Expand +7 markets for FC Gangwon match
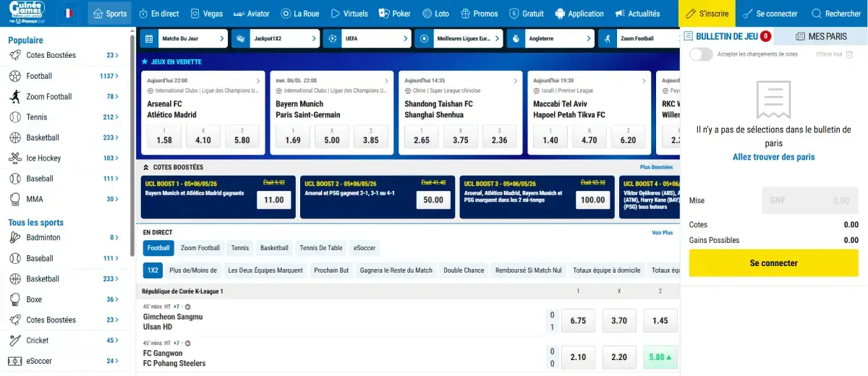 pos(176,343)
